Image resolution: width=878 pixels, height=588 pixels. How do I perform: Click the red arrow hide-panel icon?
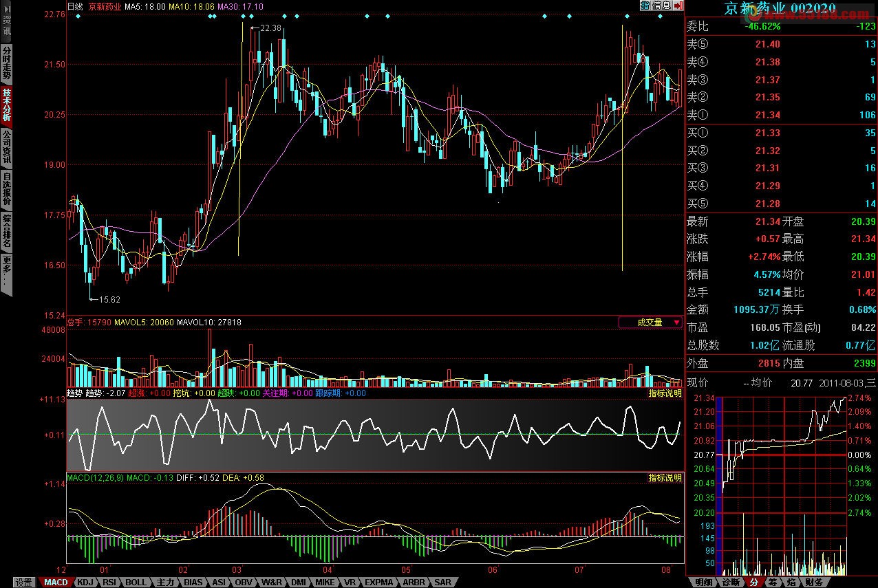pyautogui.click(x=678, y=6)
